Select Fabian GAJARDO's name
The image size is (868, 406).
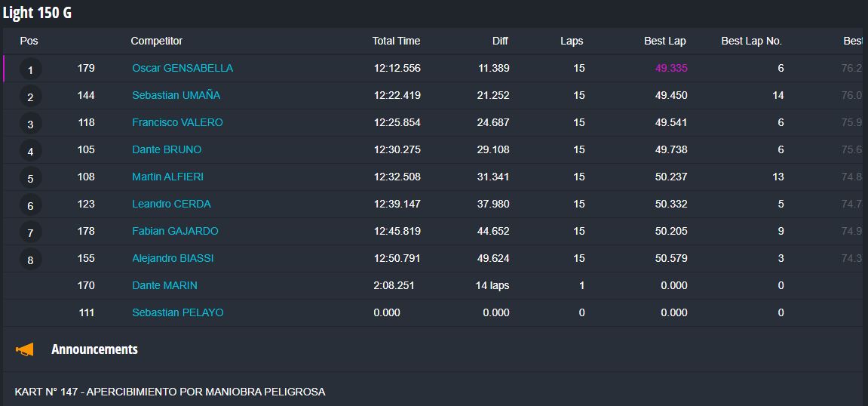[x=175, y=231]
